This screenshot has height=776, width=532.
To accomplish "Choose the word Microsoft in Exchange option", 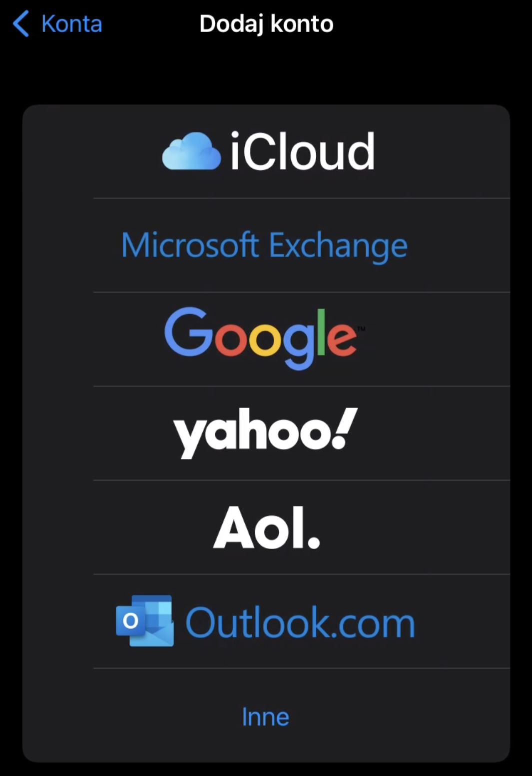I will click(x=190, y=244).
